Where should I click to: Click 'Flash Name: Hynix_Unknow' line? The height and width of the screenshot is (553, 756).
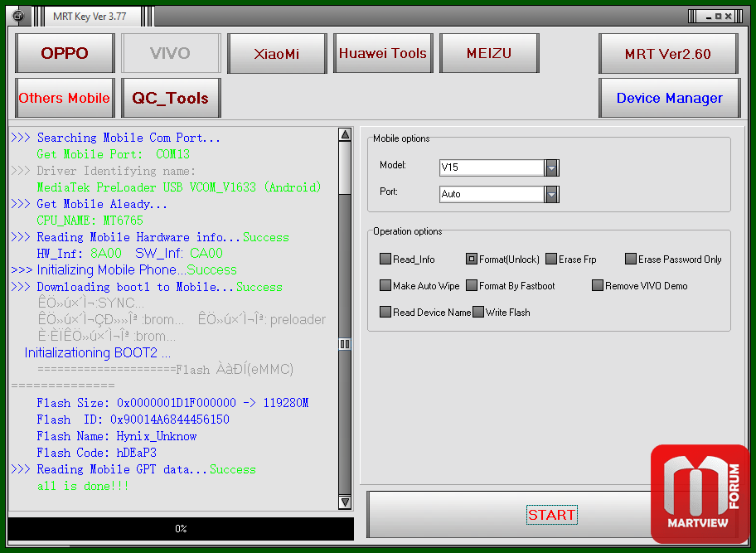(117, 436)
